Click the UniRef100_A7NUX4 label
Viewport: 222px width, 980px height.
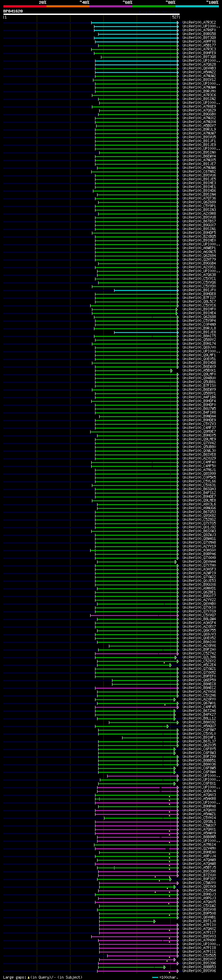(x=199, y=122)
